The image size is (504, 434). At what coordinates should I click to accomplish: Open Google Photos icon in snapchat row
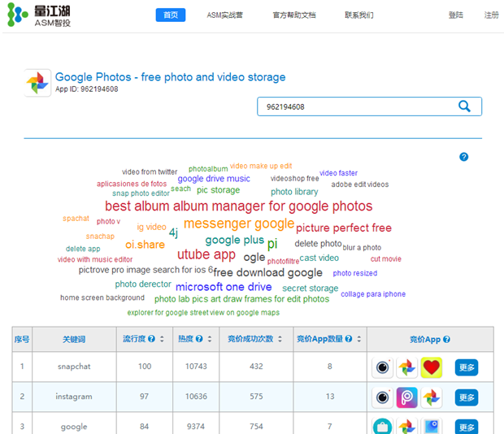[x=406, y=367]
